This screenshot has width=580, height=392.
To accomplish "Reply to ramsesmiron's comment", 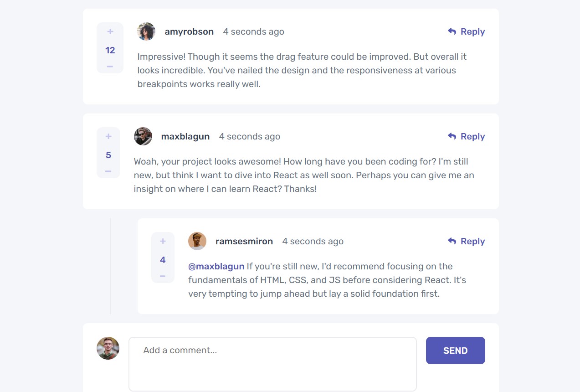I will (467, 242).
